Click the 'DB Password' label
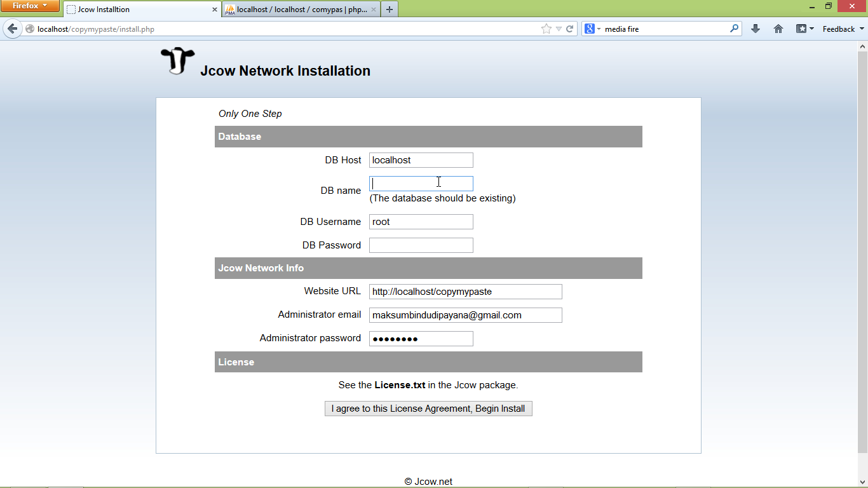 (x=332, y=245)
